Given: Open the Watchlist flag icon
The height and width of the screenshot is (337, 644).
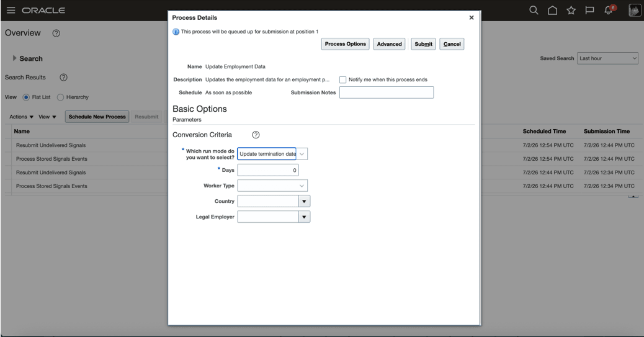Looking at the screenshot, I should 590,11.
